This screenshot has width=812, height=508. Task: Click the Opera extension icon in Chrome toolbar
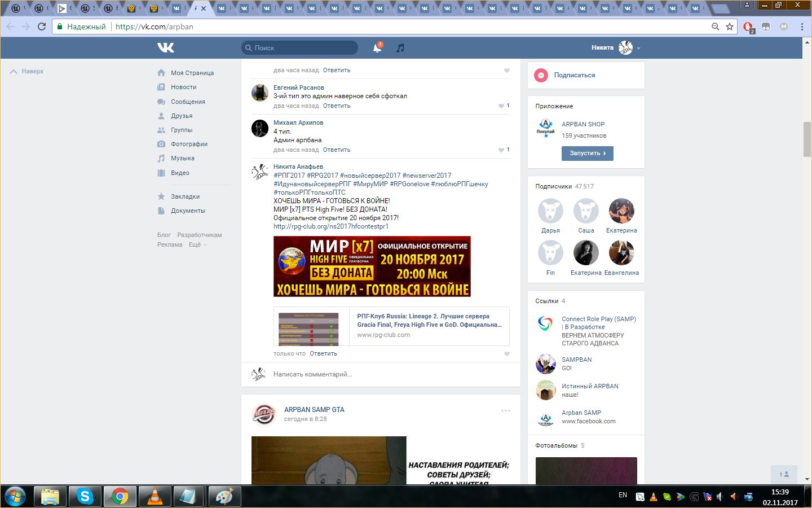point(748,27)
